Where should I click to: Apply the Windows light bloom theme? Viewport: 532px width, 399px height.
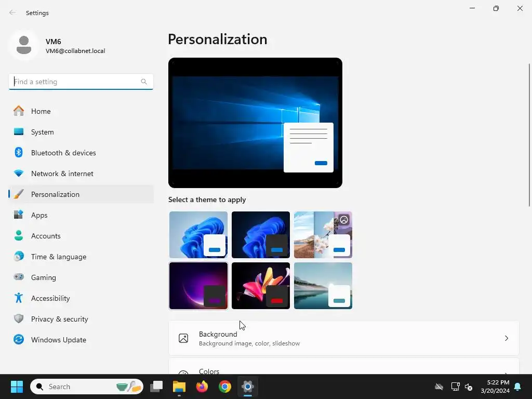198,235
